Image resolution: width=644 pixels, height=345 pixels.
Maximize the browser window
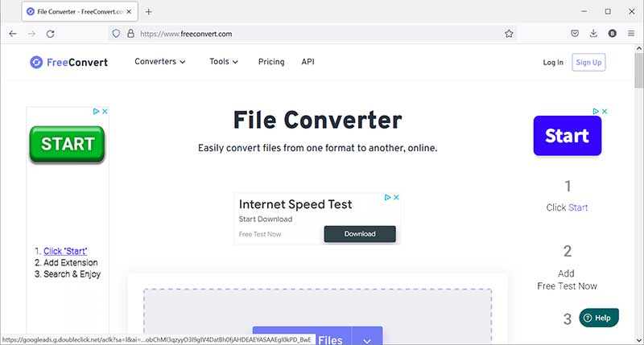click(608, 11)
